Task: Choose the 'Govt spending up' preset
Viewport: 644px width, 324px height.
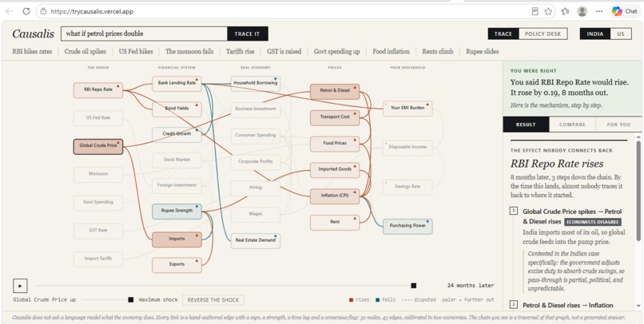Action: (337, 51)
